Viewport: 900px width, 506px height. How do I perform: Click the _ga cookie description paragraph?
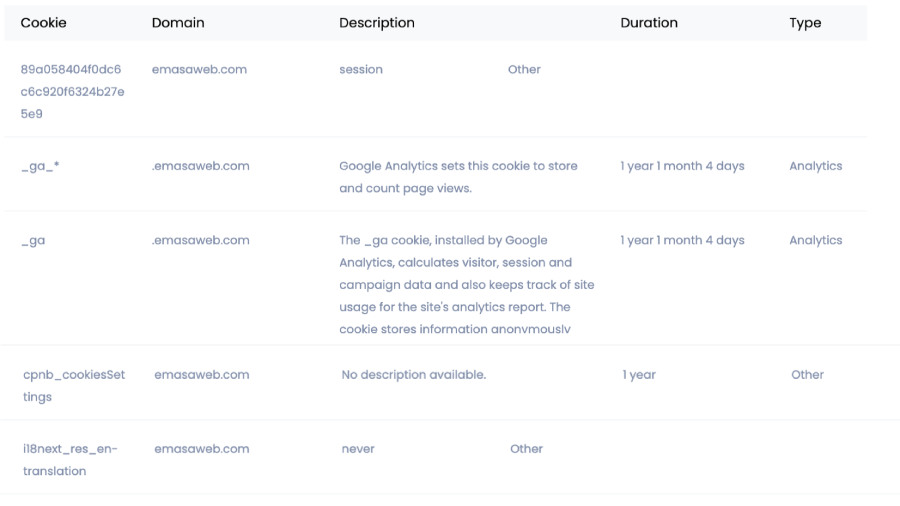click(466, 285)
